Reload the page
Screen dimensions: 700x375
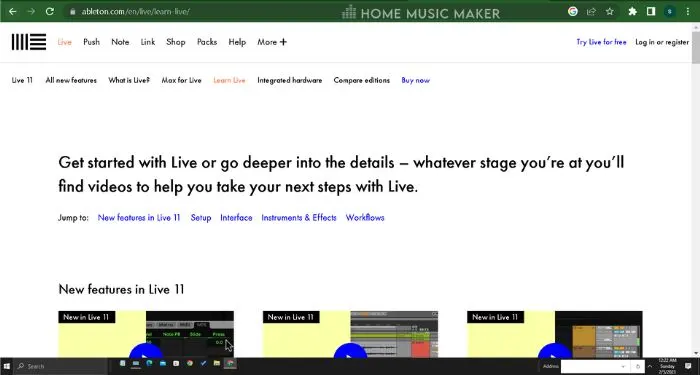pyautogui.click(x=50, y=12)
